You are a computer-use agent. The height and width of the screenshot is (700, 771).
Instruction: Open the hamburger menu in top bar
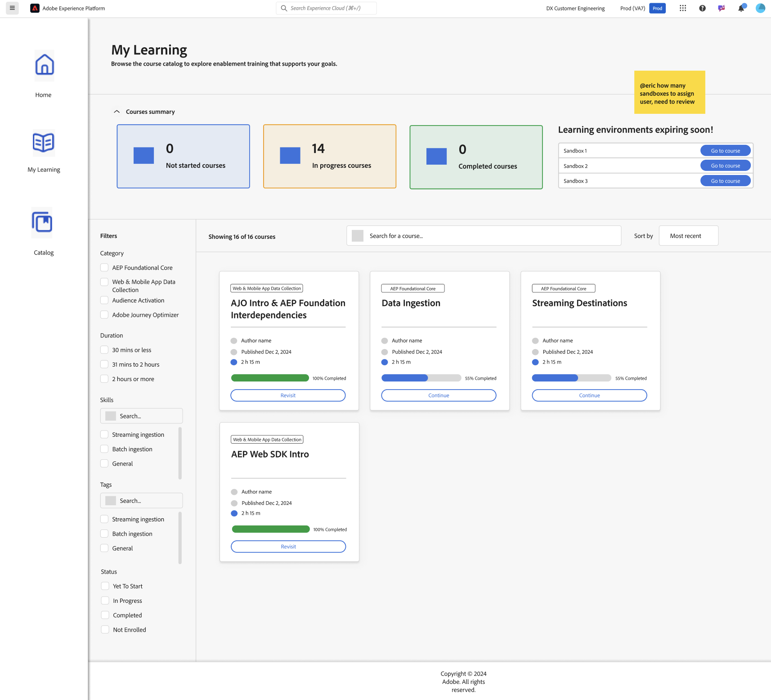(12, 8)
